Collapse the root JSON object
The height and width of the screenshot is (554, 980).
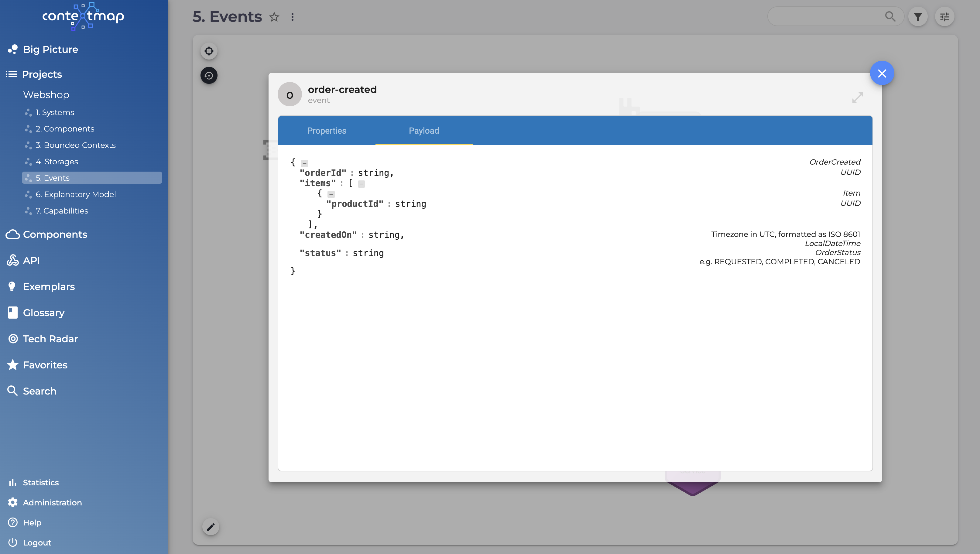pyautogui.click(x=304, y=163)
